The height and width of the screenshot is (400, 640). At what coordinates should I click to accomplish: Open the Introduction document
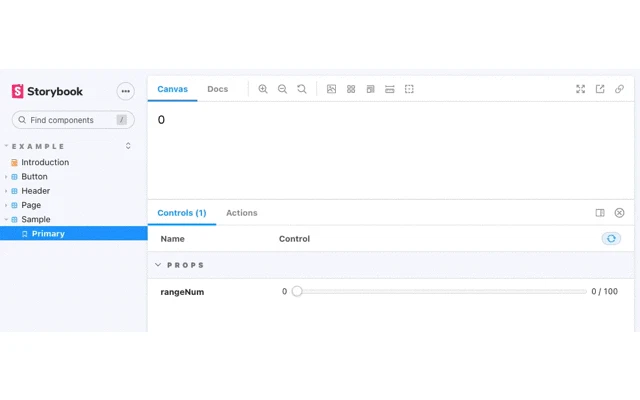[x=45, y=162]
